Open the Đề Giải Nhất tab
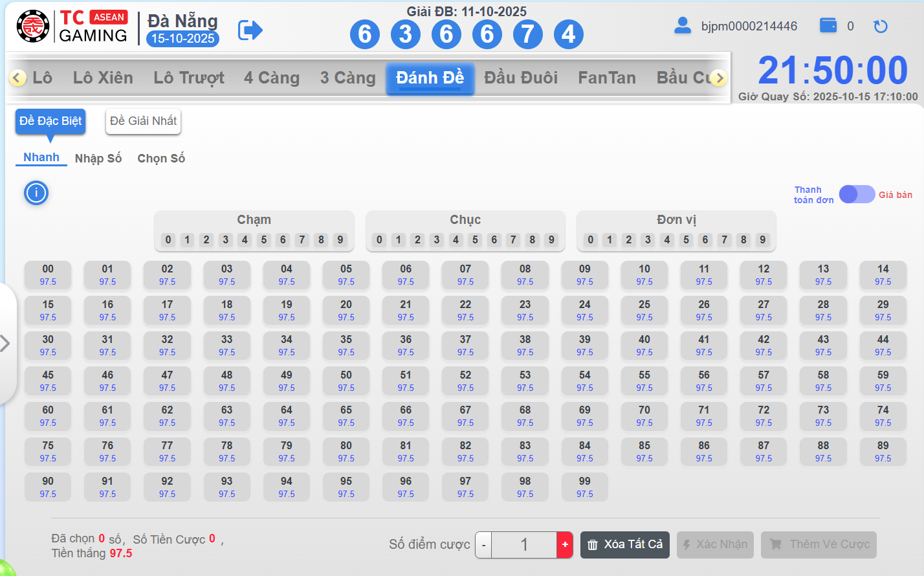The width and height of the screenshot is (924, 576). [143, 121]
